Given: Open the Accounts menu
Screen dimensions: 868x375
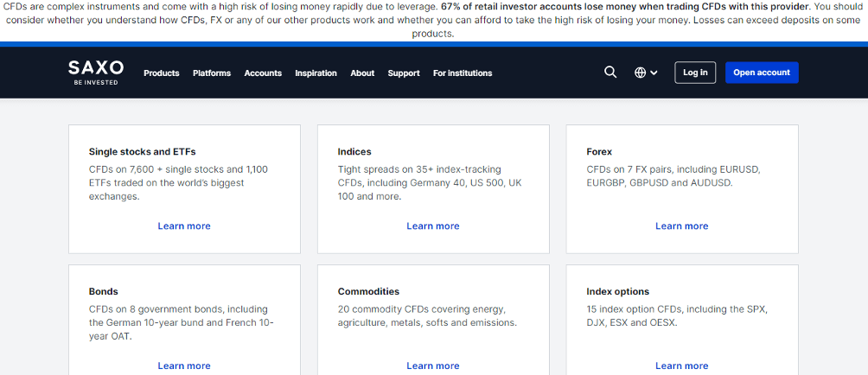Looking at the screenshot, I should click(263, 73).
